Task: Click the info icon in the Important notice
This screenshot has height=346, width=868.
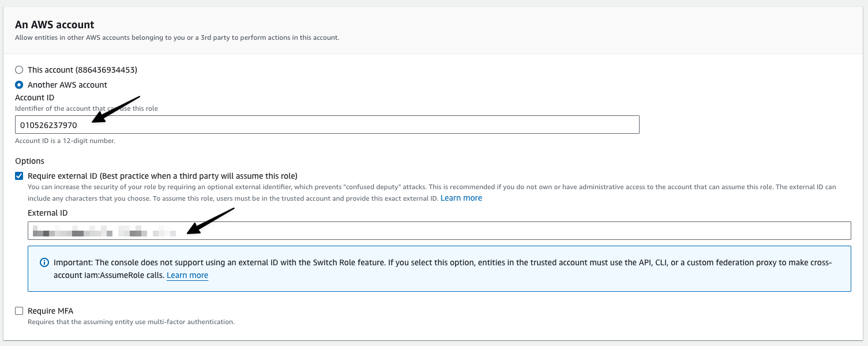Action: [44, 262]
